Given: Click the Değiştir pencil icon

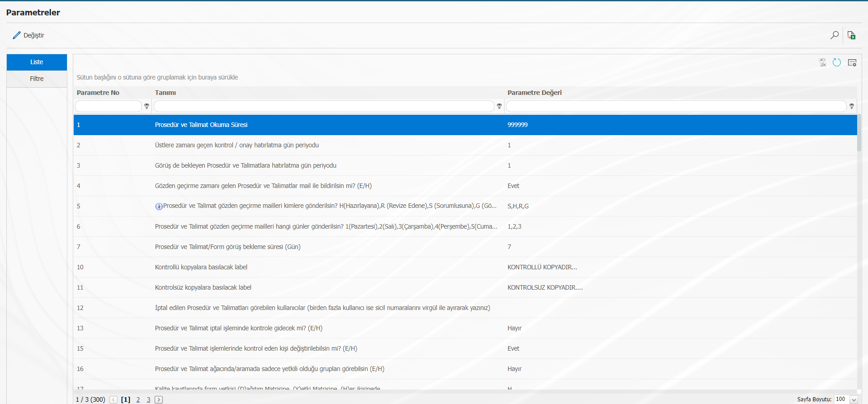Looking at the screenshot, I should (x=17, y=35).
